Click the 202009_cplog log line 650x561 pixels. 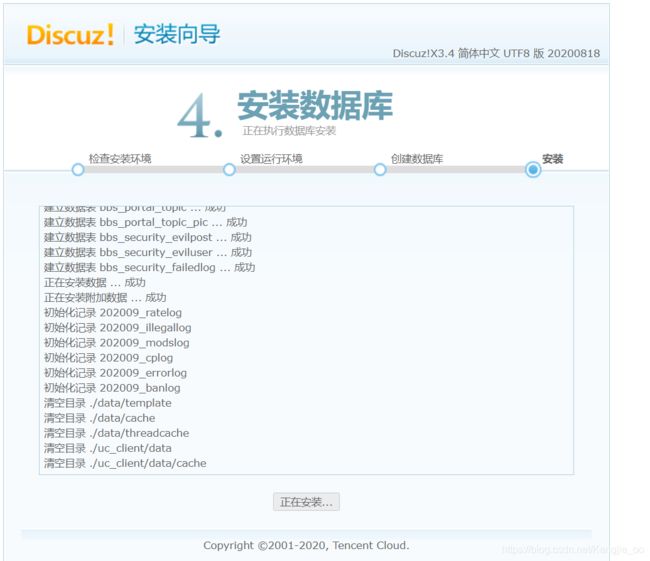tap(109, 358)
